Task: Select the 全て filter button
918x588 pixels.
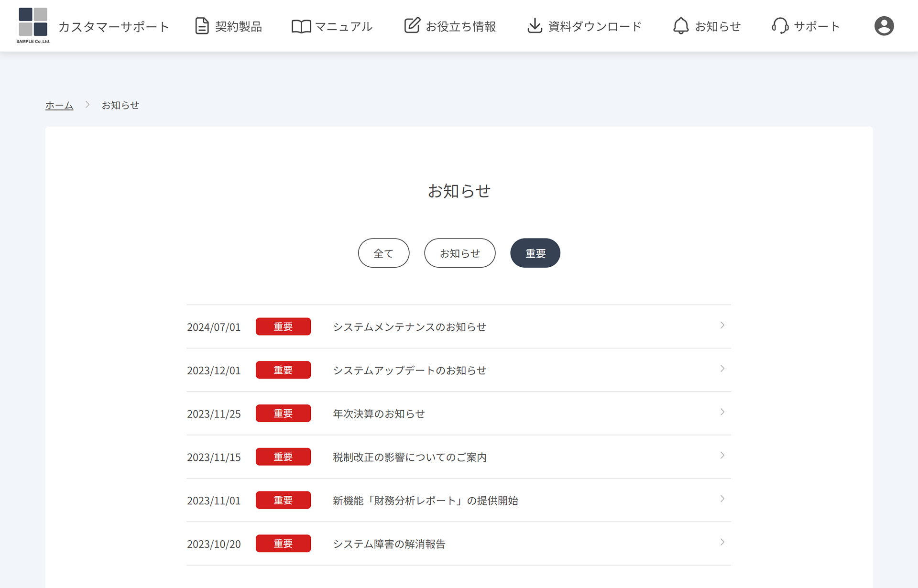Action: [x=383, y=253]
